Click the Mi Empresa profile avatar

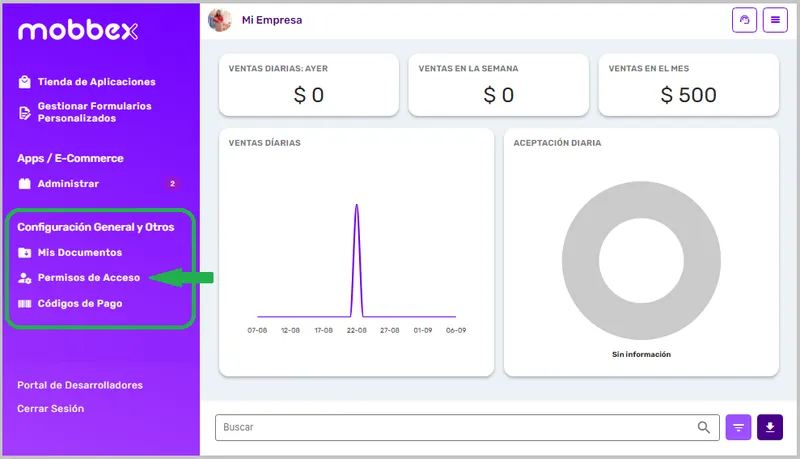click(x=220, y=20)
